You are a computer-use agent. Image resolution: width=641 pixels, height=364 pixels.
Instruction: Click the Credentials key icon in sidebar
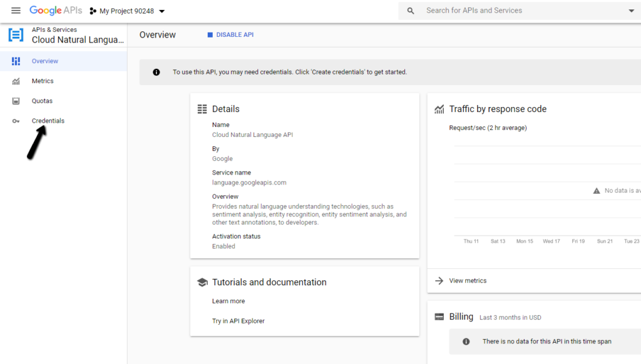click(x=16, y=121)
